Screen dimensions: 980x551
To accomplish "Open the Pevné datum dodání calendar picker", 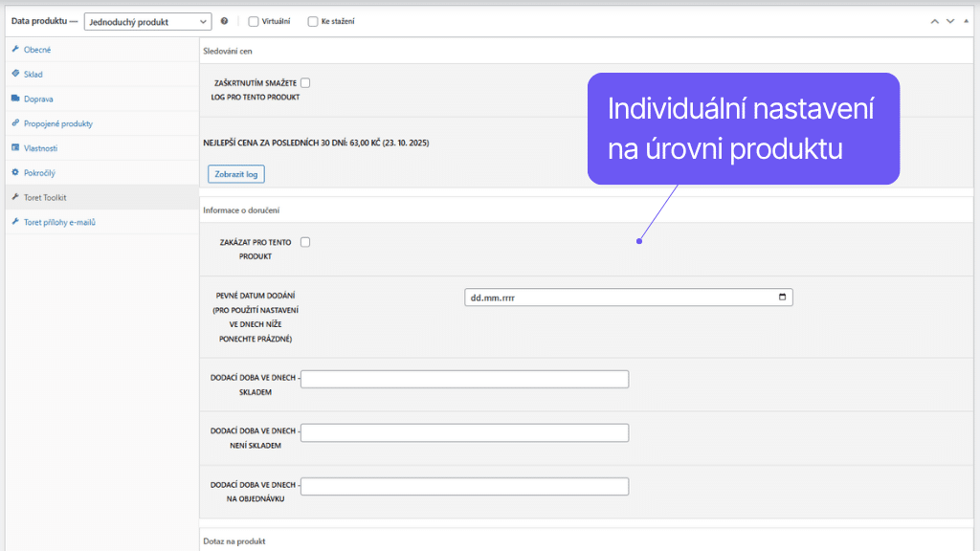I will point(783,297).
